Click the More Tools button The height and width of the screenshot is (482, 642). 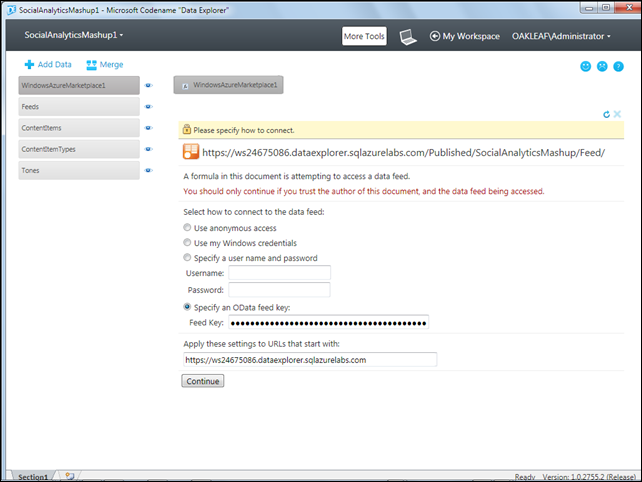tap(364, 36)
